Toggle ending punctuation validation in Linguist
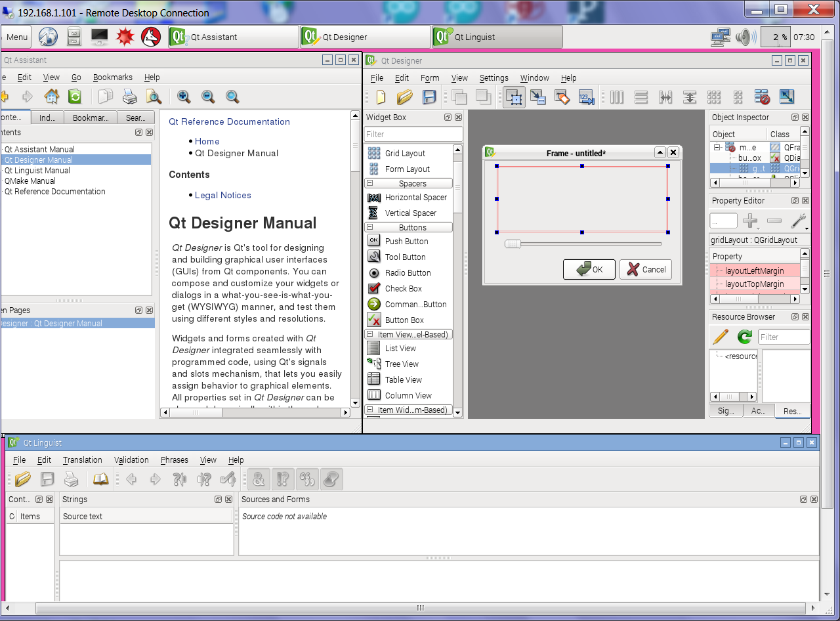 (x=283, y=479)
